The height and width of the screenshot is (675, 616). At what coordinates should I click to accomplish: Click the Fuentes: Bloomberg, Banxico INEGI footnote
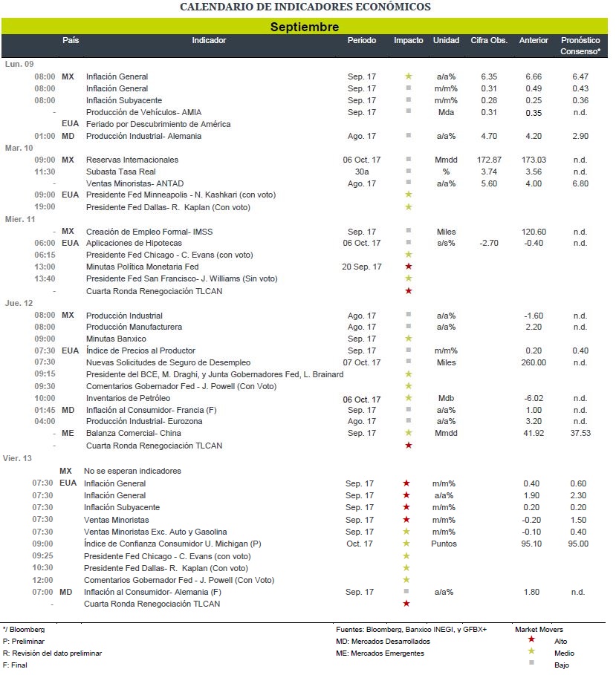412,630
